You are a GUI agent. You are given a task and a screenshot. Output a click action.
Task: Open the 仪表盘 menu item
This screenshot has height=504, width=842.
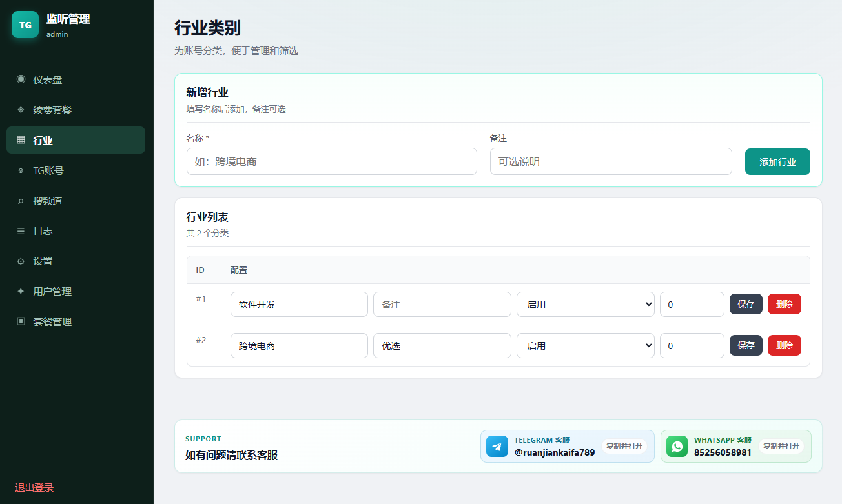76,79
